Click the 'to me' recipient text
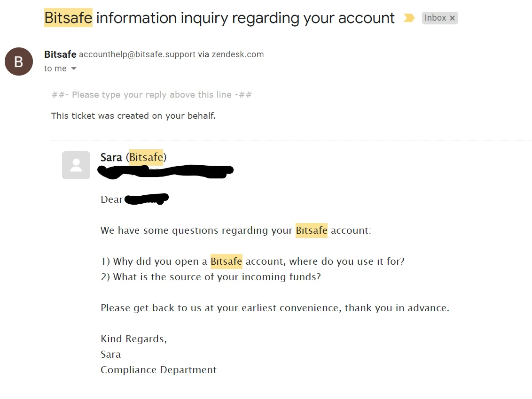532x399 pixels. 55,69
